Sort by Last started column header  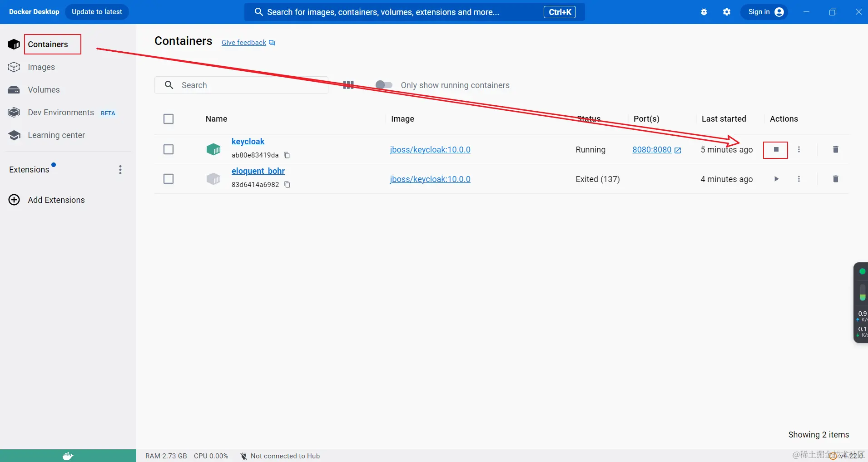tap(724, 119)
